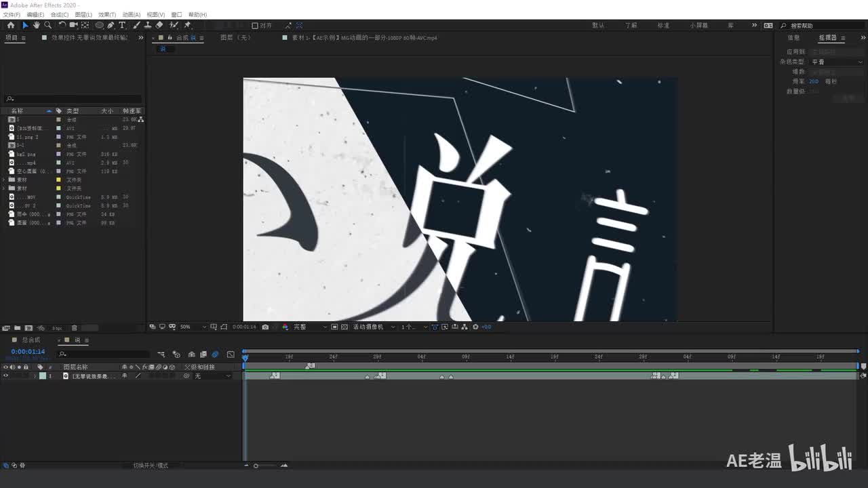Select the Roto Brush tool
This screenshot has width=868, height=488.
174,25
